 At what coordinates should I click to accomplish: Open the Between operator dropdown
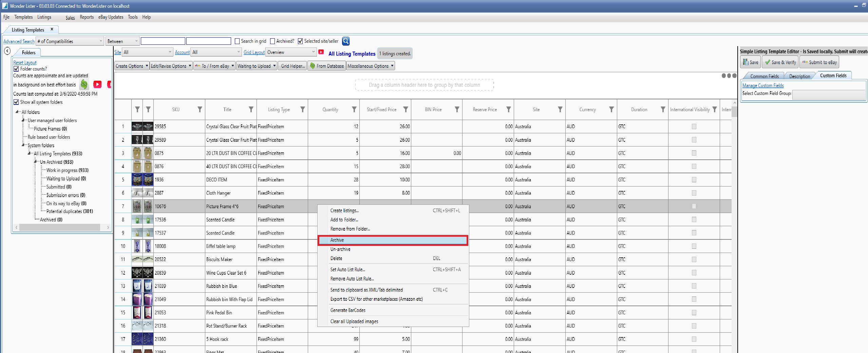[x=122, y=41]
